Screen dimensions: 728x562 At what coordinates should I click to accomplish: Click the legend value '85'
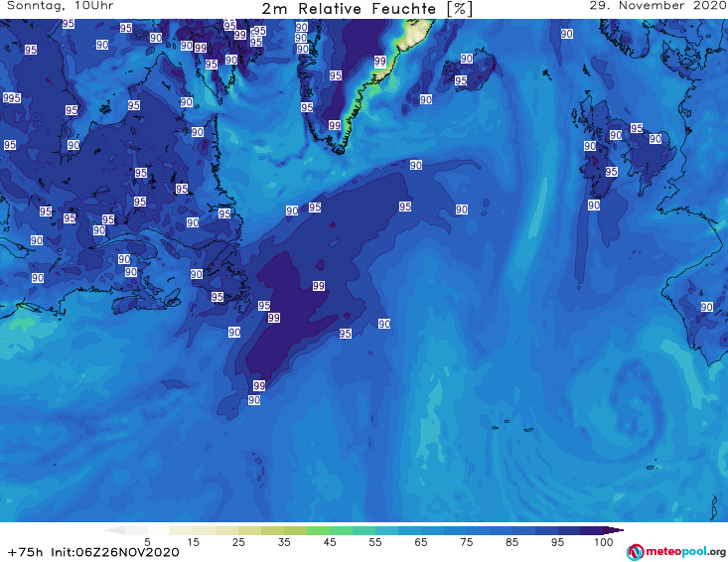[511, 542]
